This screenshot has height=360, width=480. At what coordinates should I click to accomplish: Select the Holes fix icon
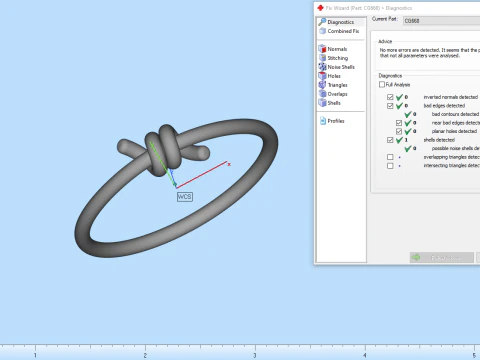click(322, 76)
